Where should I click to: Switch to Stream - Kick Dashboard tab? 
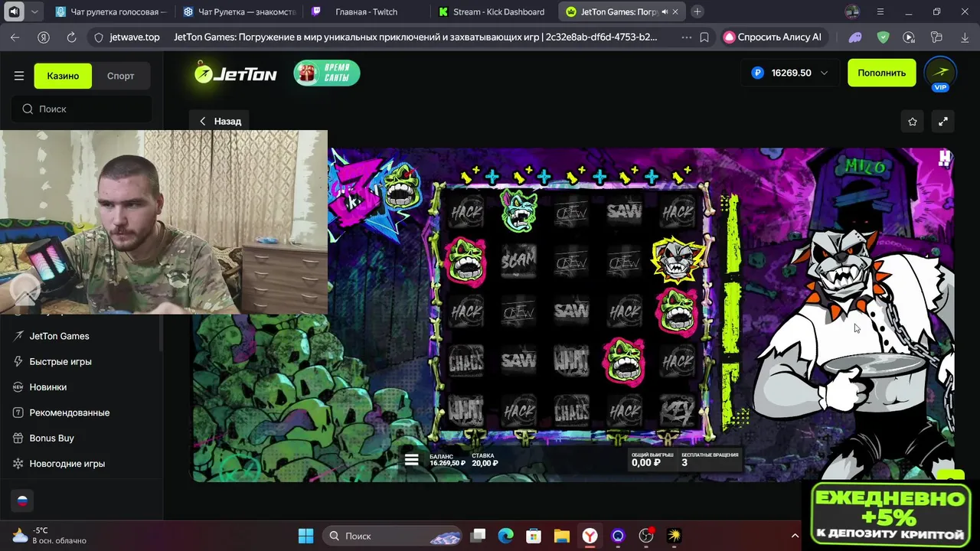coord(493,11)
